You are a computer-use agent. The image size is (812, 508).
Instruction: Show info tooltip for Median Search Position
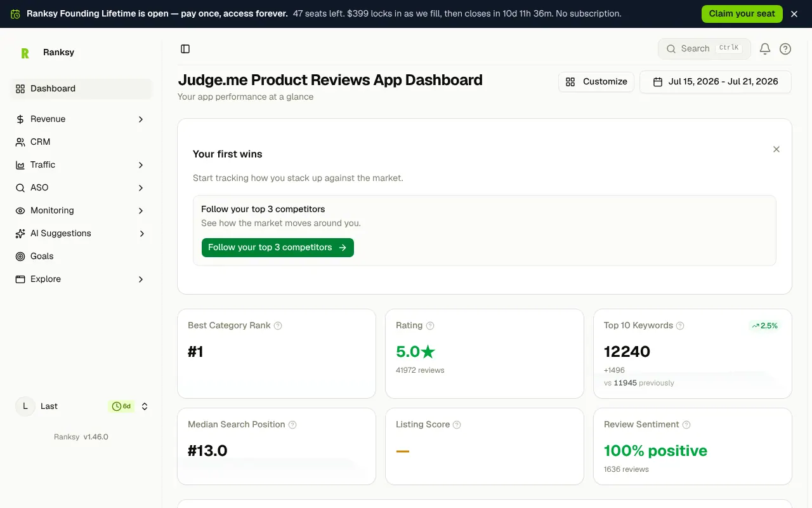(x=292, y=425)
